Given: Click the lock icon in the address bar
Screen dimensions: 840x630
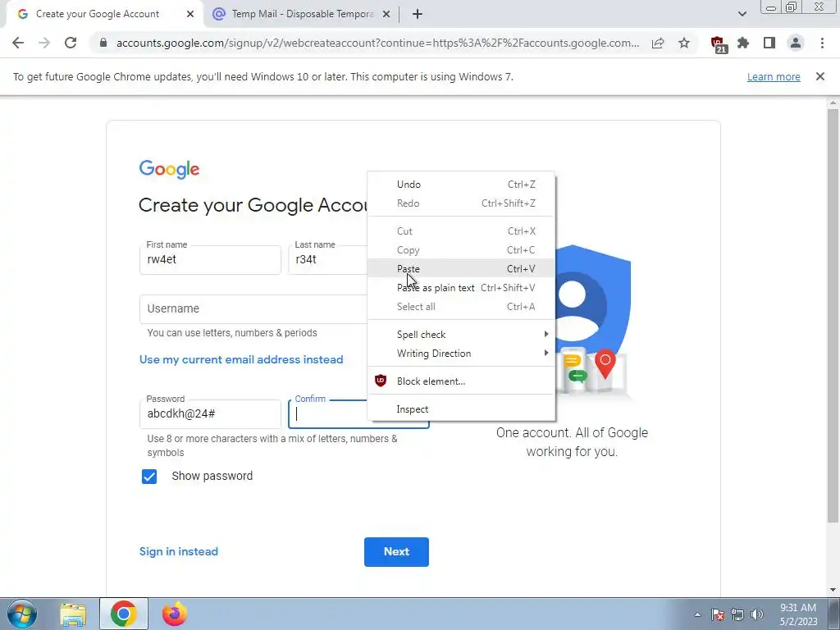Looking at the screenshot, I should [103, 43].
